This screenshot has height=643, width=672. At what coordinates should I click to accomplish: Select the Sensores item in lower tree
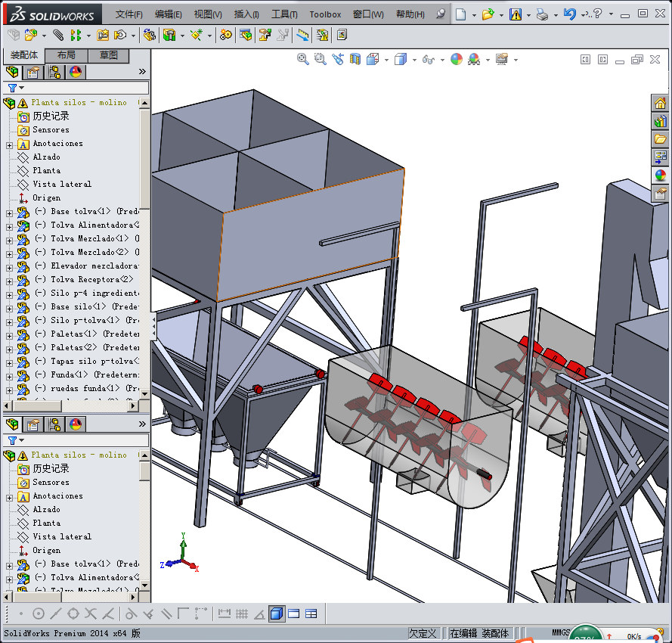click(x=51, y=482)
